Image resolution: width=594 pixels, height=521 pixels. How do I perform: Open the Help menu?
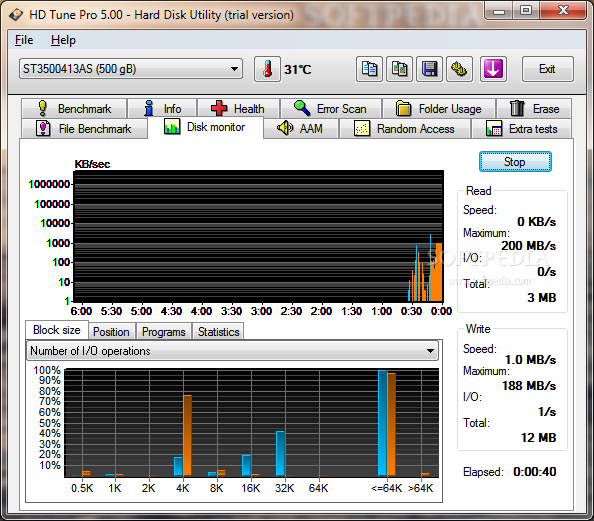point(63,40)
